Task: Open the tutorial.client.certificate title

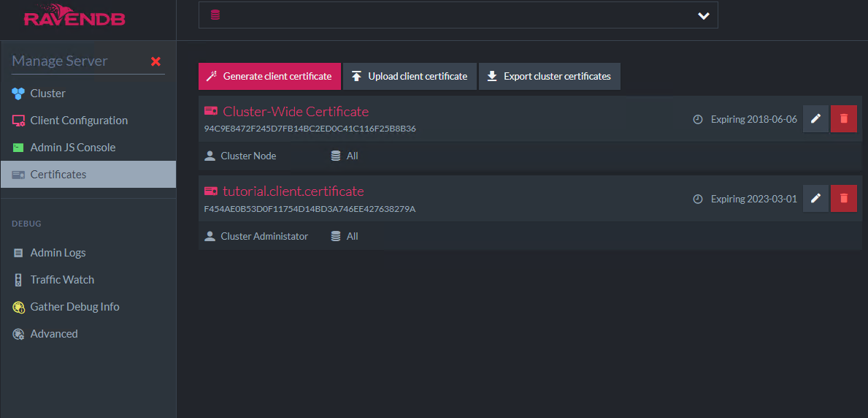Action: pyautogui.click(x=293, y=191)
